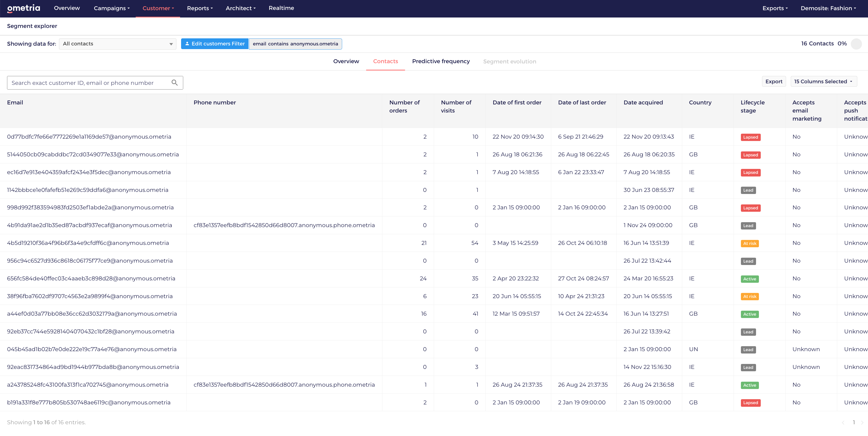Open Demosite: Fashion account menu
868x436 pixels.
tap(828, 8)
